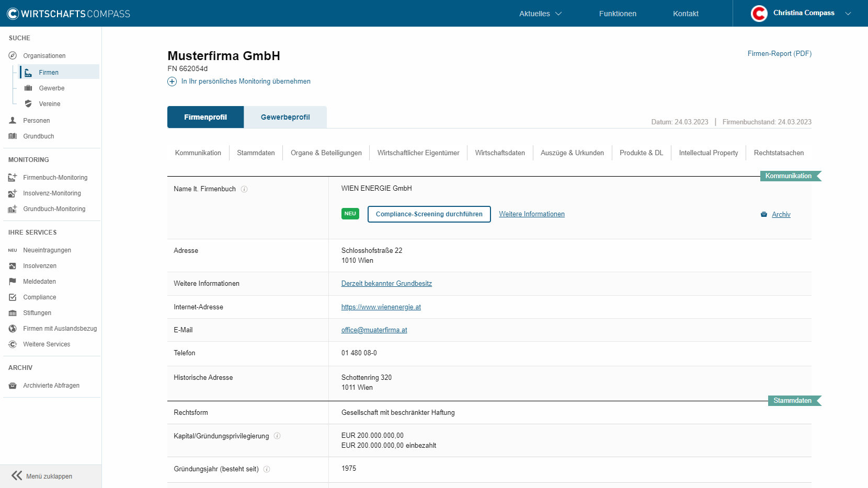Open Kontakt in top navigation
Viewport: 868px width, 488px height.
pos(686,14)
